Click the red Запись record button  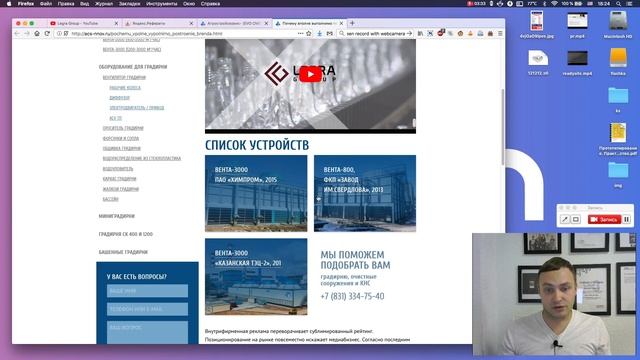[604, 220]
